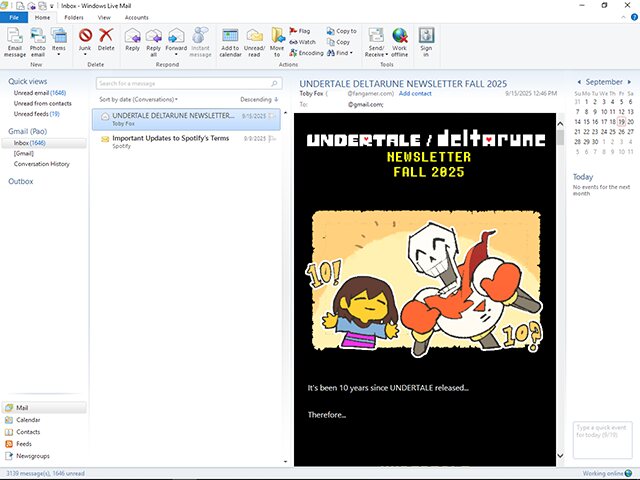
Task: Open Unread feeds quick view
Action: click(x=36, y=114)
